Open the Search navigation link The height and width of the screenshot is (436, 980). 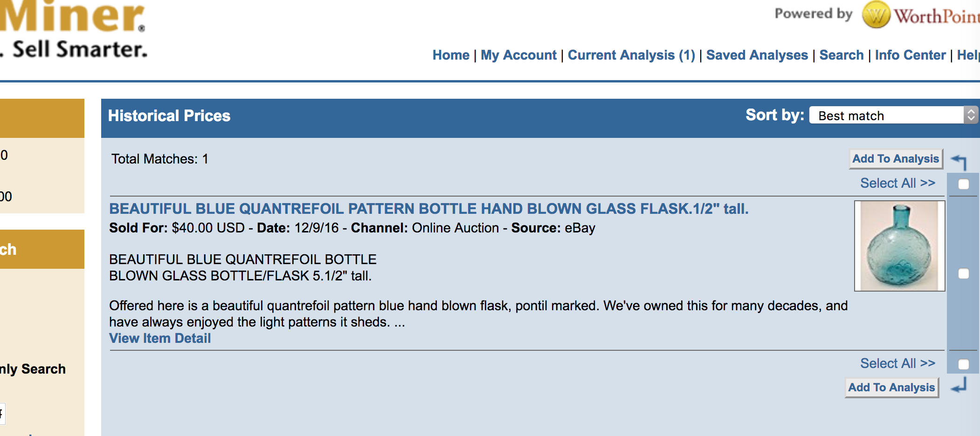click(842, 55)
